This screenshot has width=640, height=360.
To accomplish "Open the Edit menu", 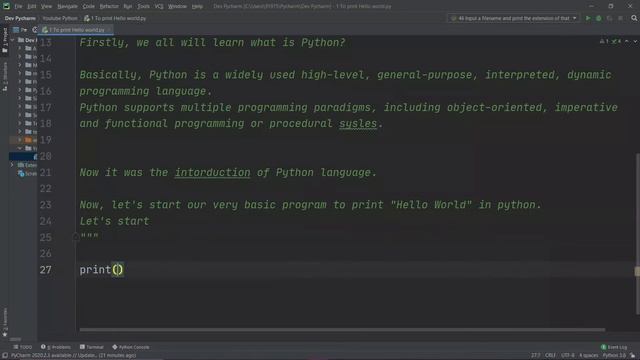I will 32,6.
